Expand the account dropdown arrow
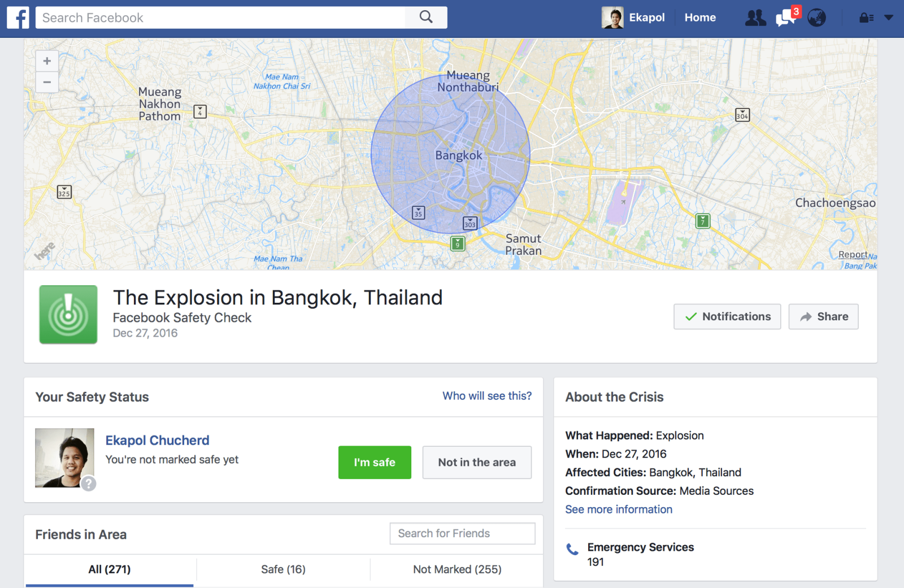 coord(889,18)
